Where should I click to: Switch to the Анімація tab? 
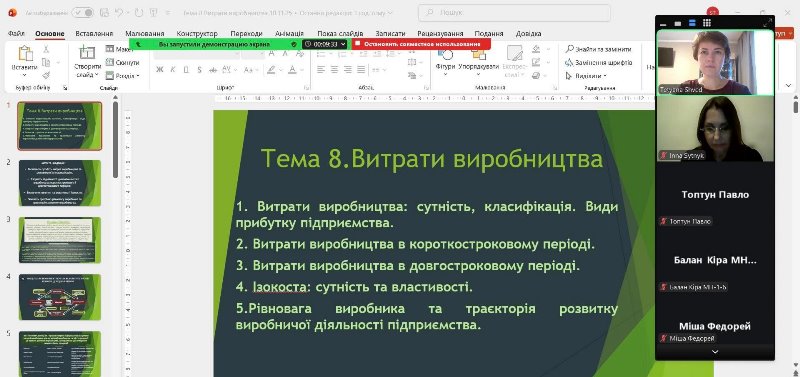(289, 34)
